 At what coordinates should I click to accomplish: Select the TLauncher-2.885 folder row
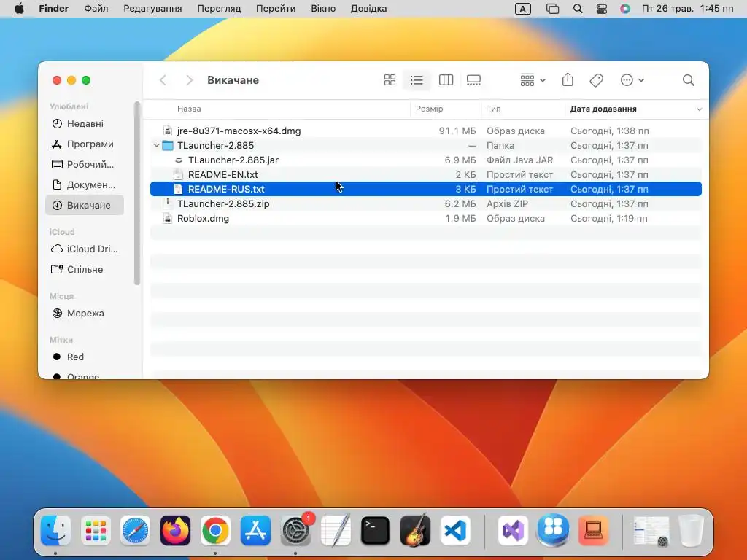(x=426, y=145)
